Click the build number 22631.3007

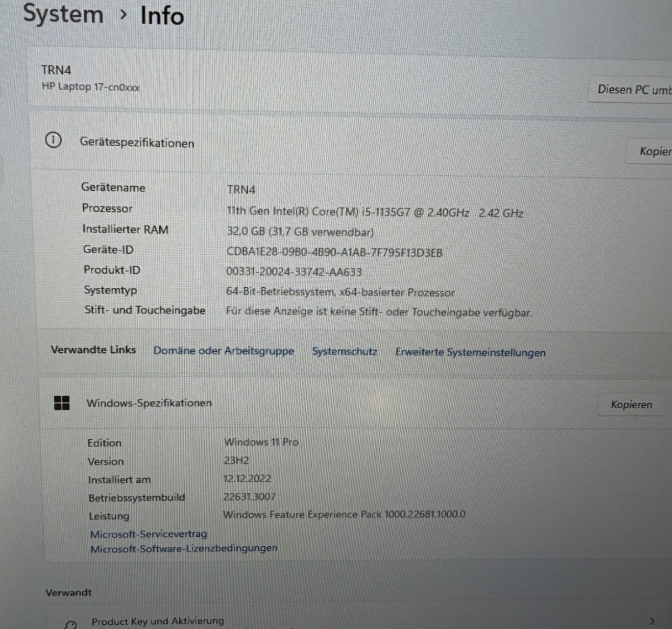point(249,496)
